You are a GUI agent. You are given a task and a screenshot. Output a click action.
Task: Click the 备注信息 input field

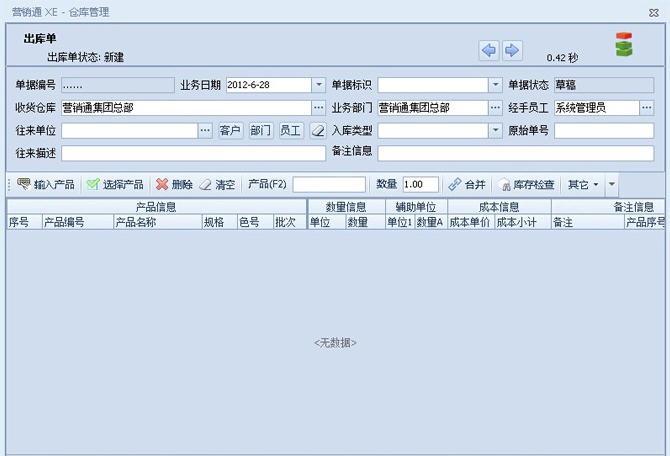(x=515, y=153)
